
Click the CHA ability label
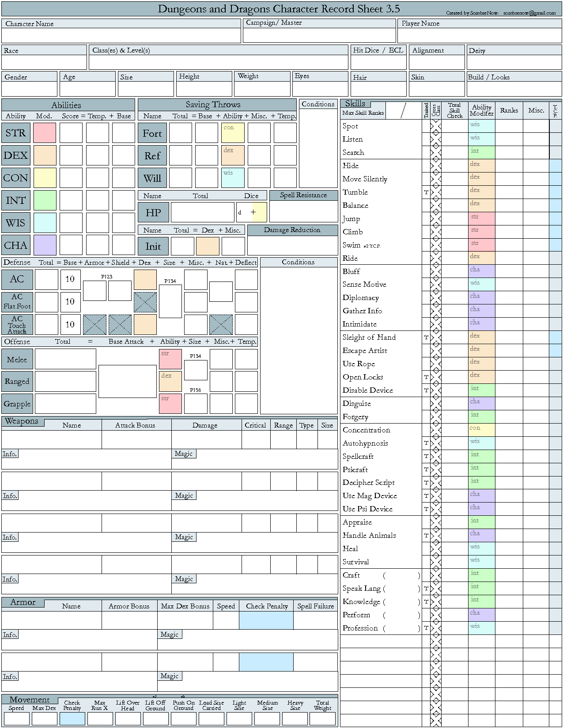(16, 245)
